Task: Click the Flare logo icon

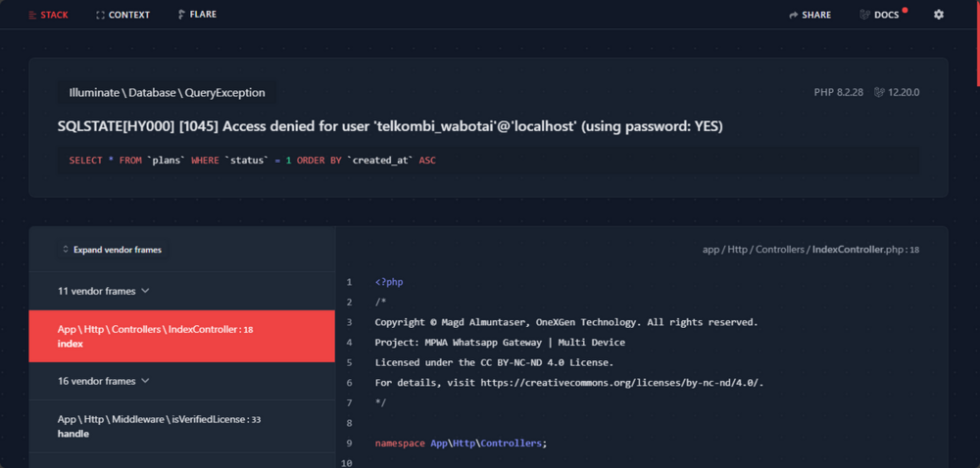Action: pos(181,15)
